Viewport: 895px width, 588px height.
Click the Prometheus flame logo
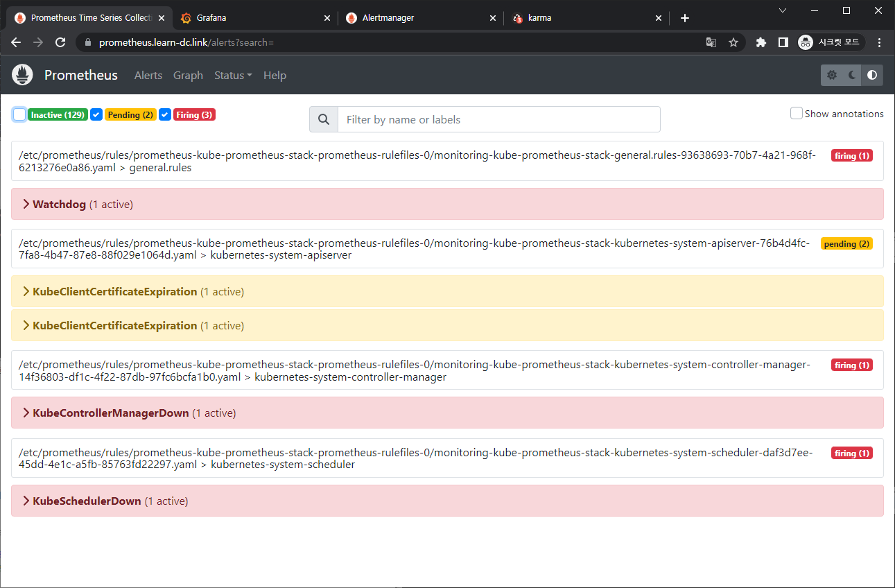click(22, 75)
